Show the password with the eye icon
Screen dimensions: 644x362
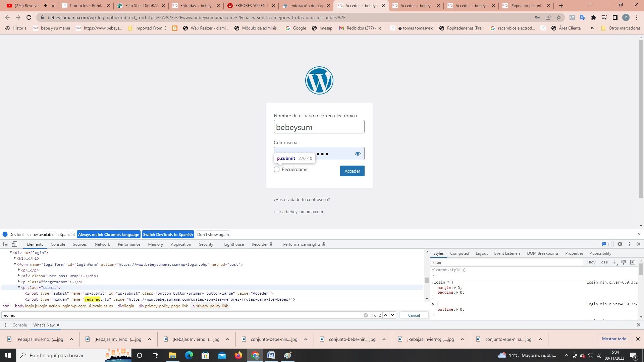358,154
